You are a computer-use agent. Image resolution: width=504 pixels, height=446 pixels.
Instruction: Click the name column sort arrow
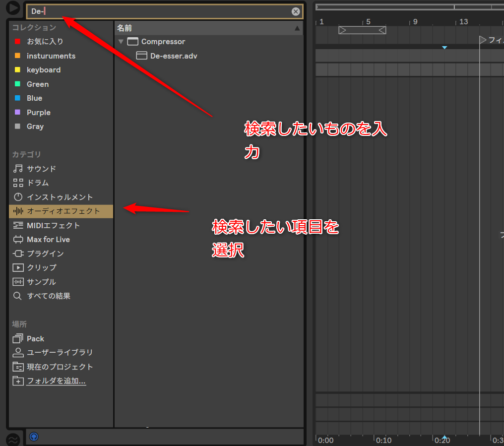tap(297, 28)
